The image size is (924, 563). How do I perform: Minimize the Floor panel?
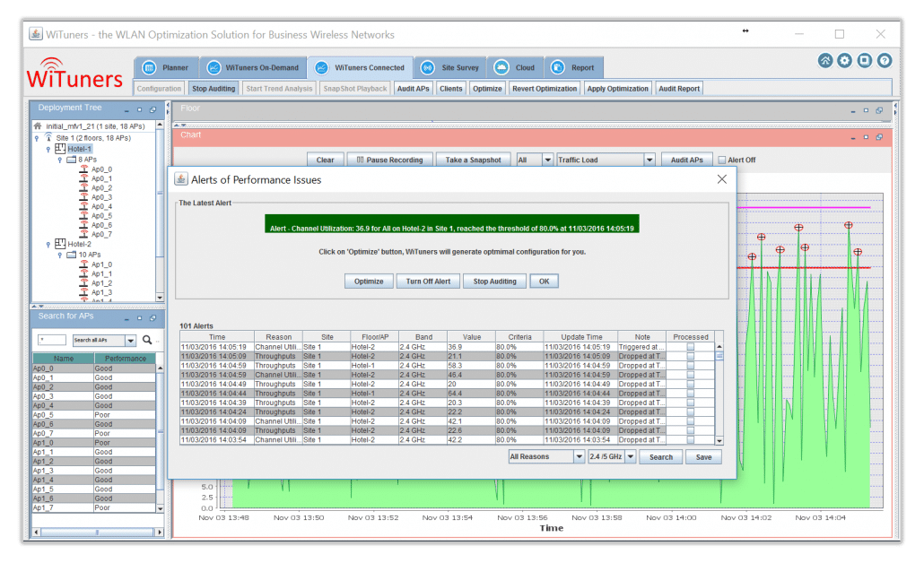pyautogui.click(x=853, y=110)
